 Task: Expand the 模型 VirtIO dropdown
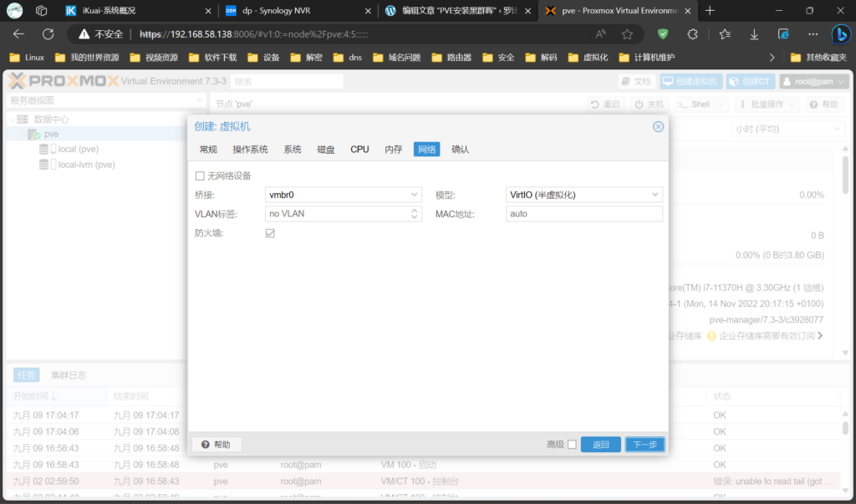click(x=583, y=195)
